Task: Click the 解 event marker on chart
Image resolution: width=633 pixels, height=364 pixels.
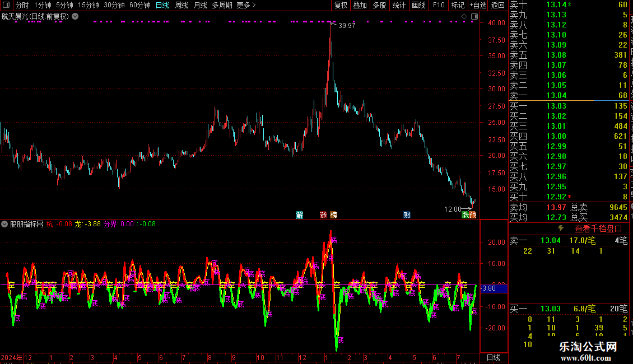Action: [x=299, y=214]
